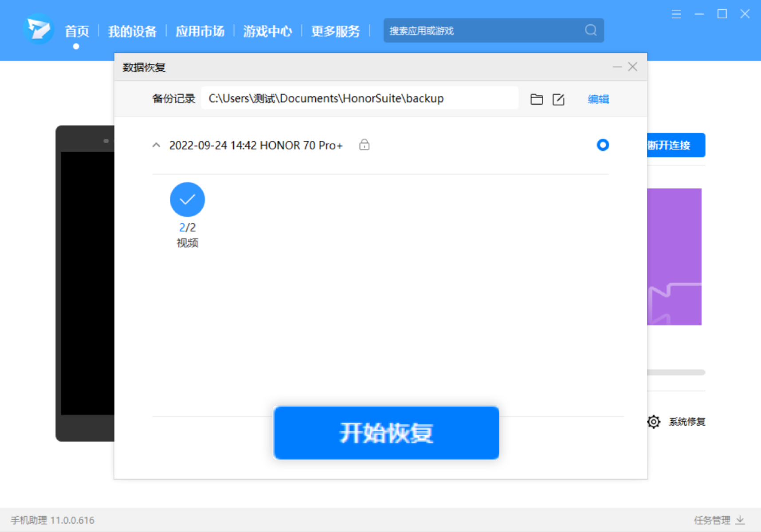The width and height of the screenshot is (761, 532).
Task: Click the 断开连接 button on the right
Action: tap(671, 145)
